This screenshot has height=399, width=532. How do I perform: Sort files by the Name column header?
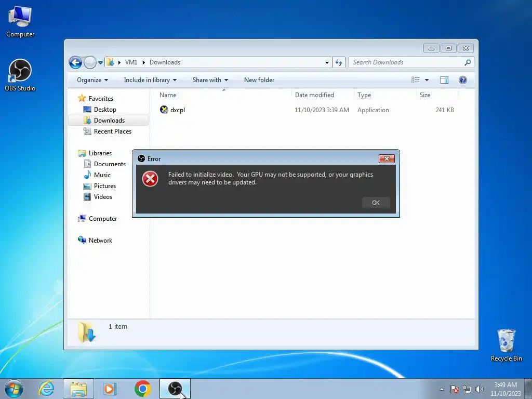(x=223, y=95)
